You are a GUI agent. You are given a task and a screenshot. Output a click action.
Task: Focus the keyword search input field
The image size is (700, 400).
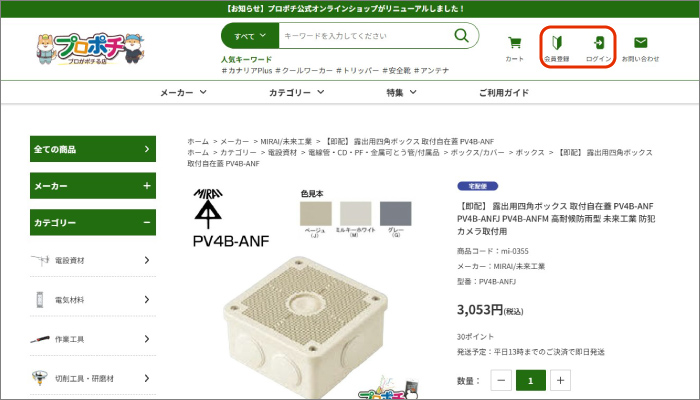pyautogui.click(x=364, y=36)
